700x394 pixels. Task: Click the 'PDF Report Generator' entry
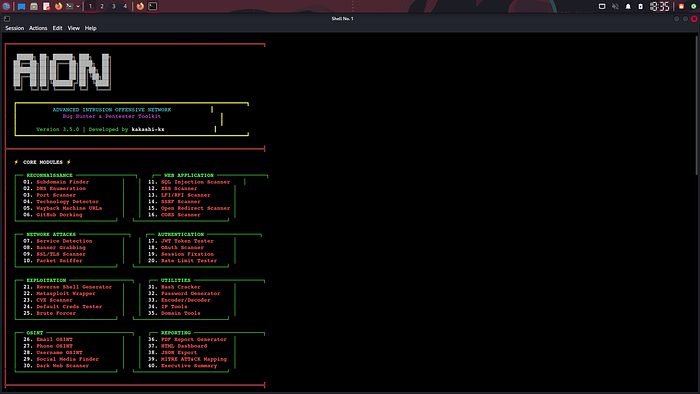click(194, 340)
